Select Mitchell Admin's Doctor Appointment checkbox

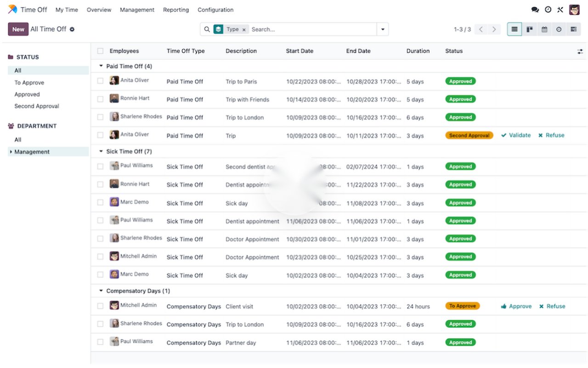tap(100, 257)
